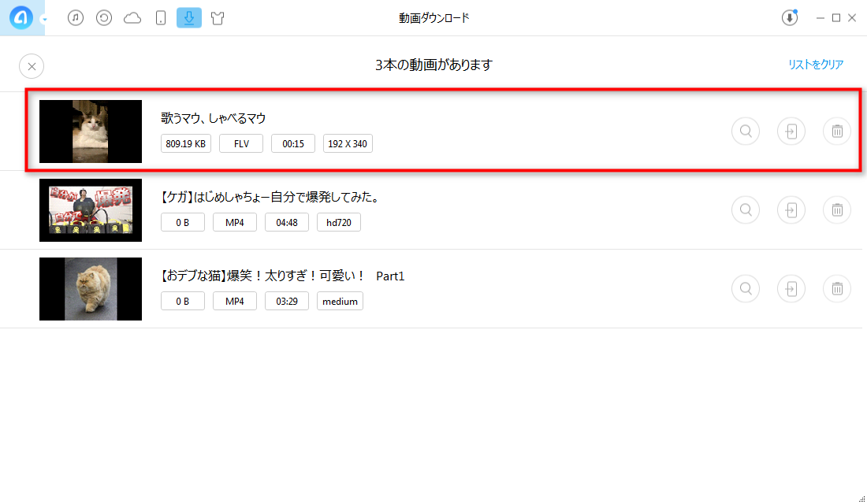Click thumbnail of おデブな猫 video

tap(91, 289)
